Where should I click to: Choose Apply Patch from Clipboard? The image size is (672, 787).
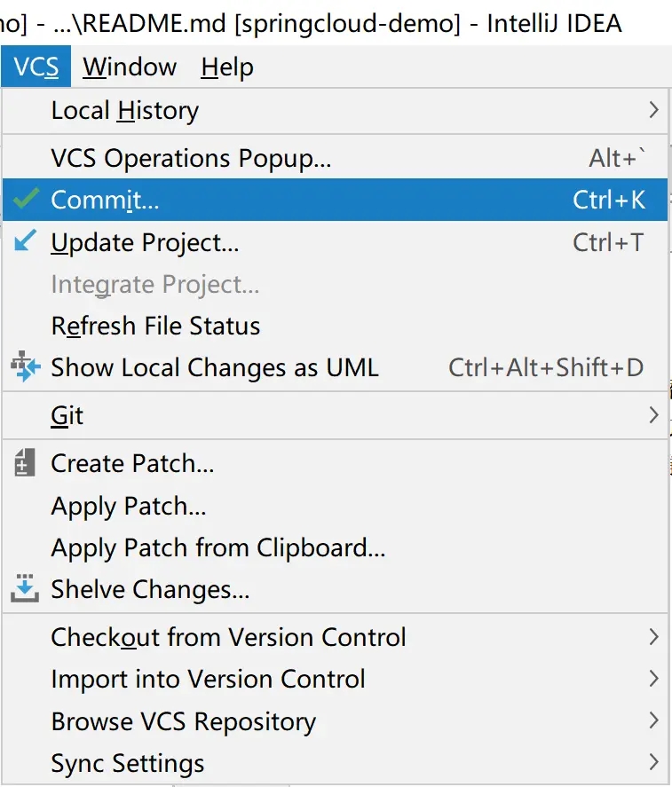(x=217, y=547)
